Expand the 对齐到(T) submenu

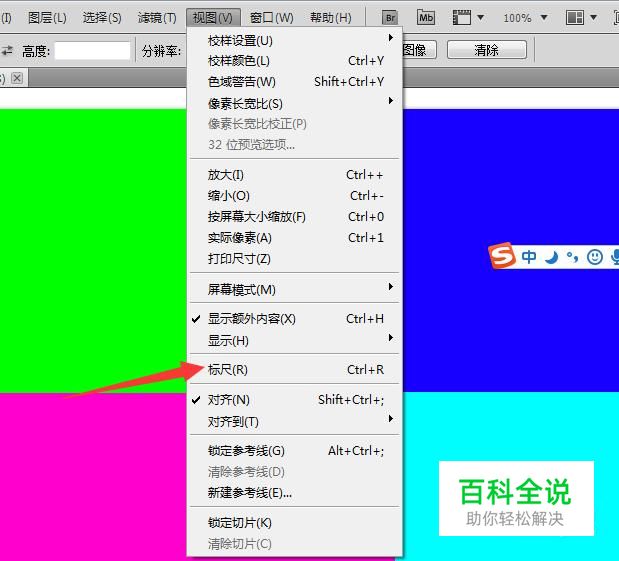[x=294, y=422]
